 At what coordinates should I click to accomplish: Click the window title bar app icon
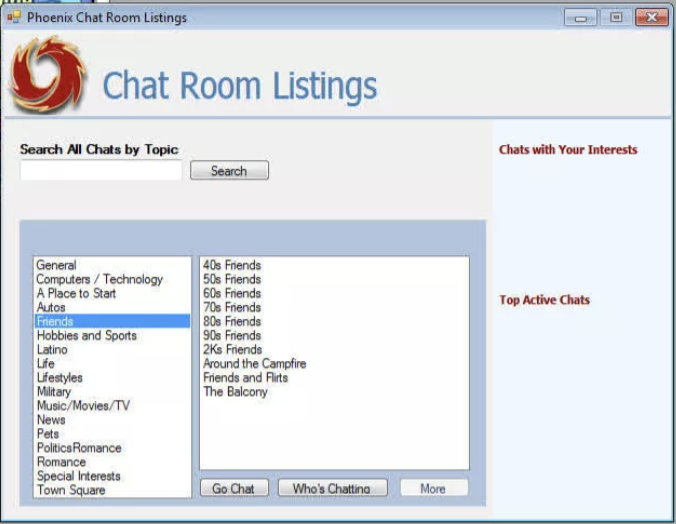(x=14, y=17)
